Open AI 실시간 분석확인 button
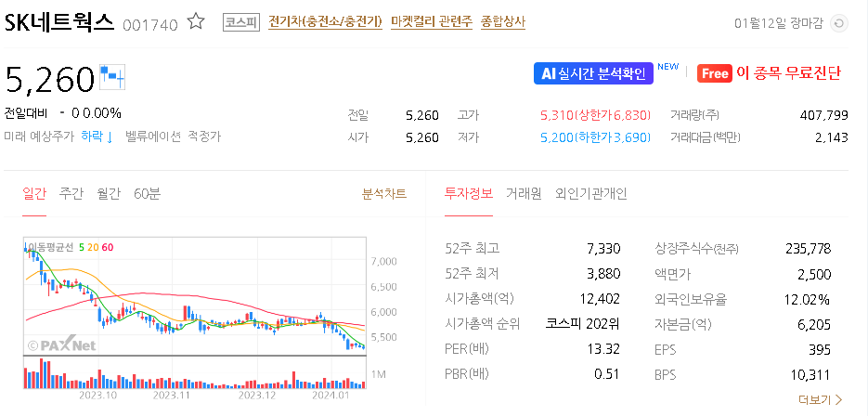This screenshot has width=868, height=416. [x=593, y=73]
